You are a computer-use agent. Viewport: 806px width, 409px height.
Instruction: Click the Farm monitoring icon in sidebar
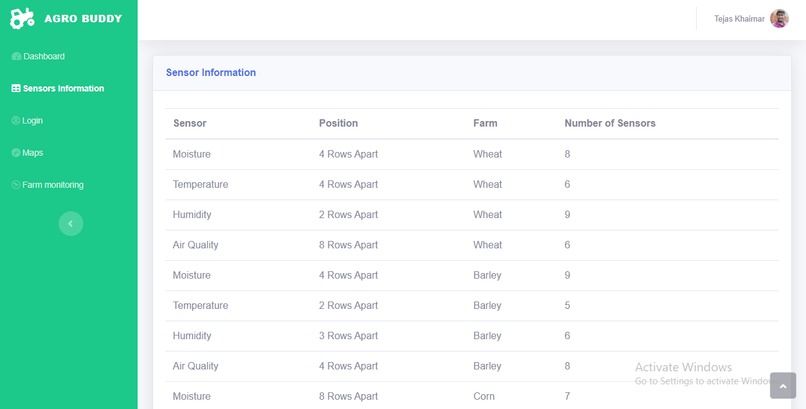point(16,185)
